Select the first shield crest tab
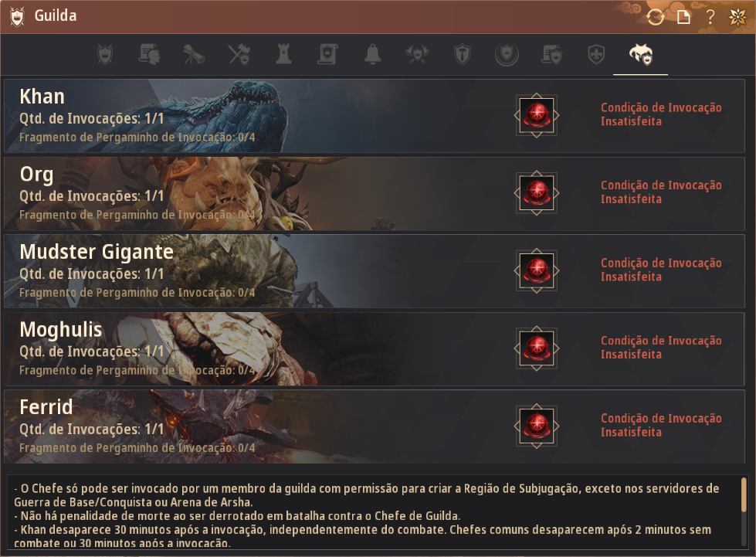Viewport: 756px width, 557px height. point(105,55)
